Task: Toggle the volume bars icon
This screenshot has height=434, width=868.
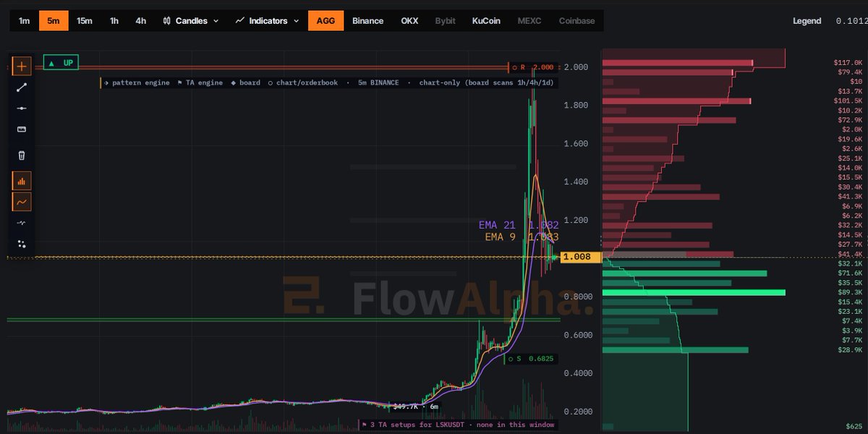Action: click(22, 181)
